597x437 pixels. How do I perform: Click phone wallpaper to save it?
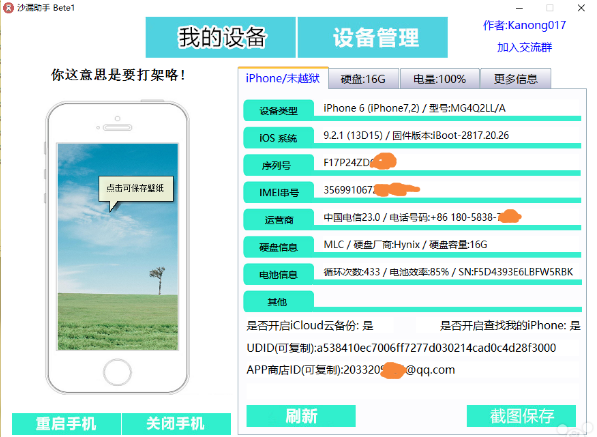118,247
